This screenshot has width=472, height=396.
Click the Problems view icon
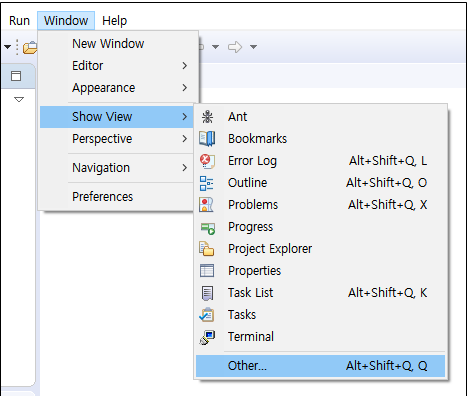pos(206,205)
